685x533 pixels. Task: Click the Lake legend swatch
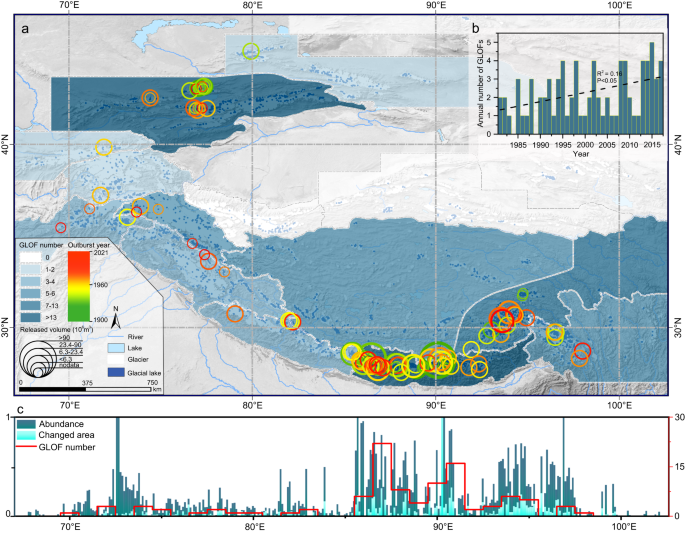[x=117, y=348]
